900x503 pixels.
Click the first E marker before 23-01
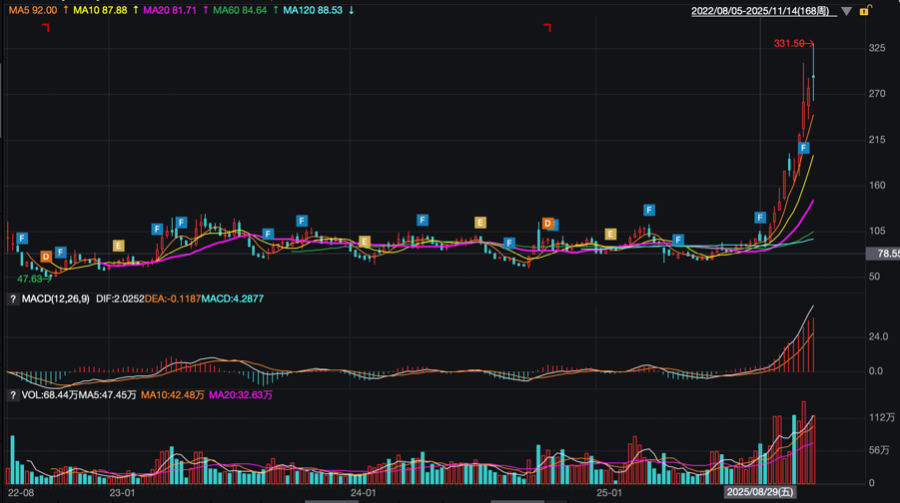coord(118,245)
